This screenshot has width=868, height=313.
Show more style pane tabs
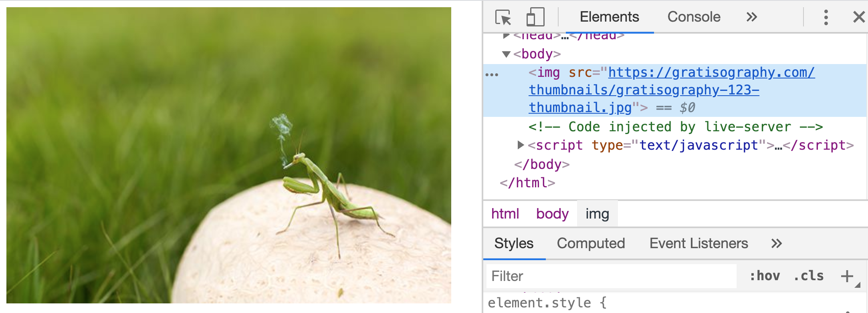click(x=777, y=243)
